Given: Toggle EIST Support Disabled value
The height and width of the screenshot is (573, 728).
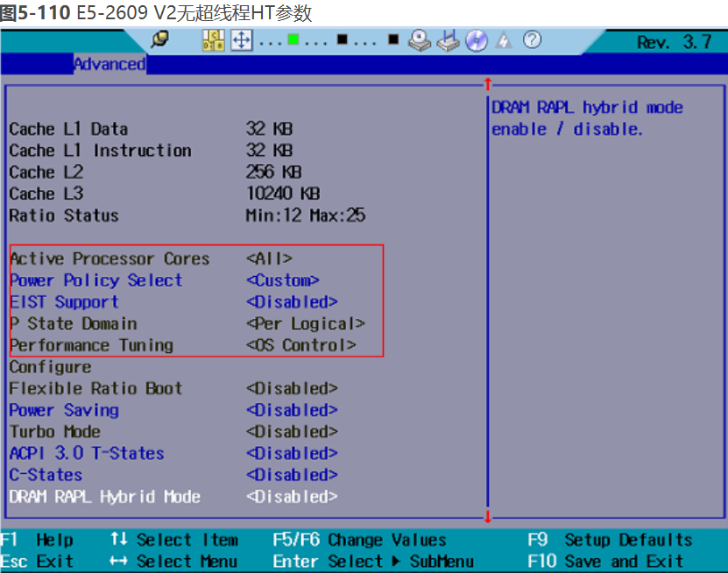Looking at the screenshot, I should 292,302.
